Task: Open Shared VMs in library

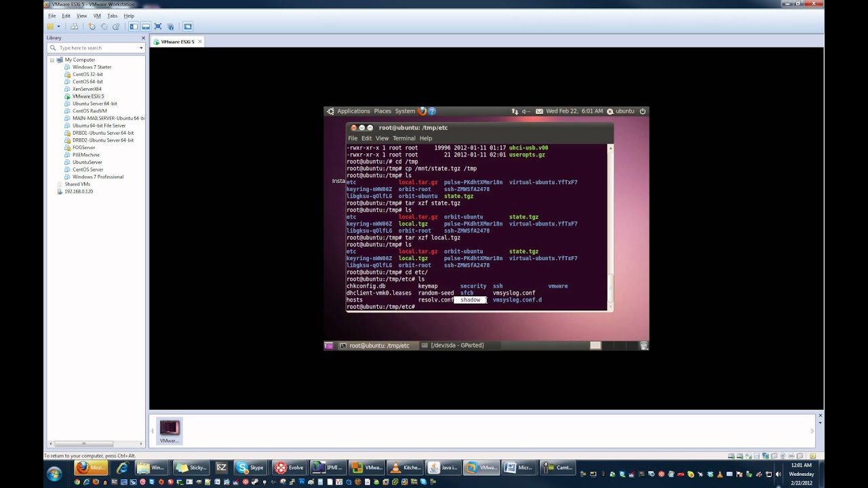Action: pyautogui.click(x=77, y=184)
